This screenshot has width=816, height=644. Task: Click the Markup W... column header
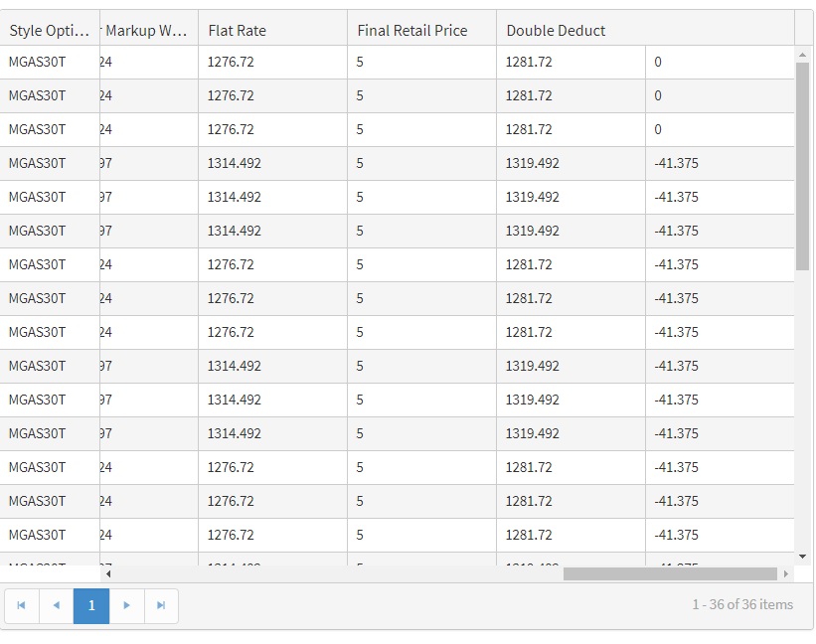pos(147,31)
